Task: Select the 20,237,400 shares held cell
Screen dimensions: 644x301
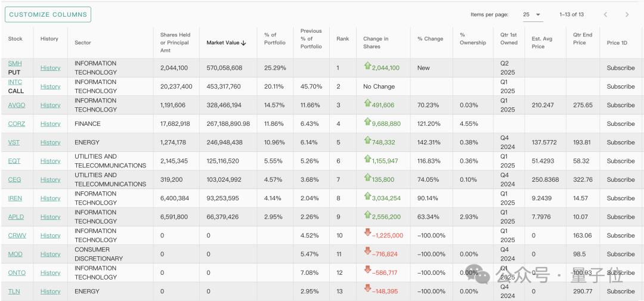Action: [x=176, y=86]
